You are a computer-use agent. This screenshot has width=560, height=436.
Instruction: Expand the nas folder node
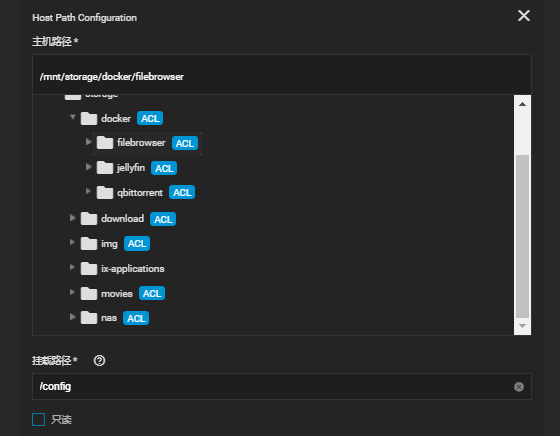[72, 317]
